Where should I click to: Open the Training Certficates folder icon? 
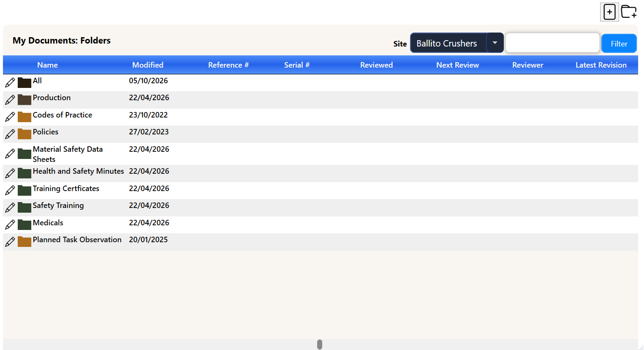[24, 191]
